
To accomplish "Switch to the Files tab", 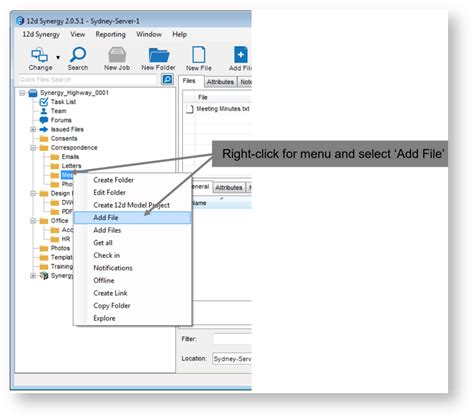I will pos(189,81).
